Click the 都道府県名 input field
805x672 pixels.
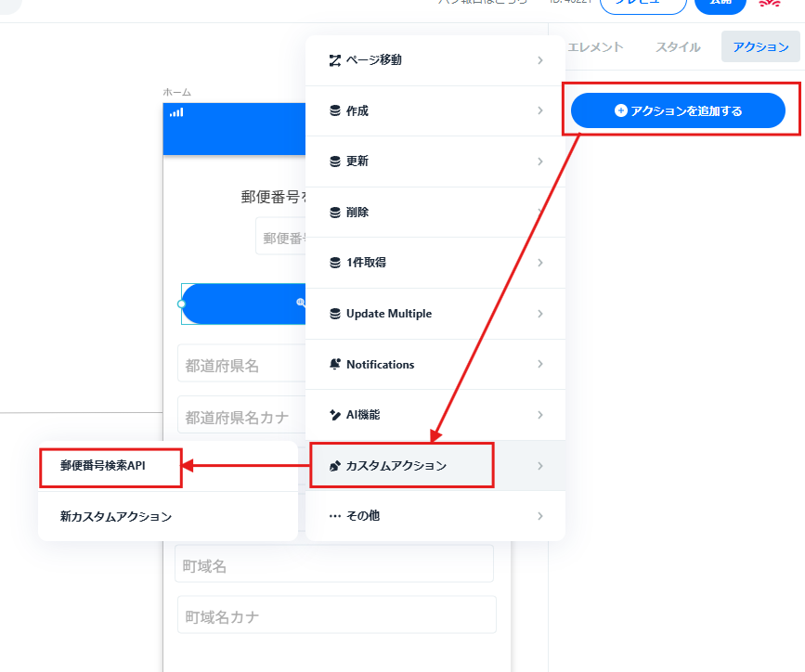[x=241, y=364]
